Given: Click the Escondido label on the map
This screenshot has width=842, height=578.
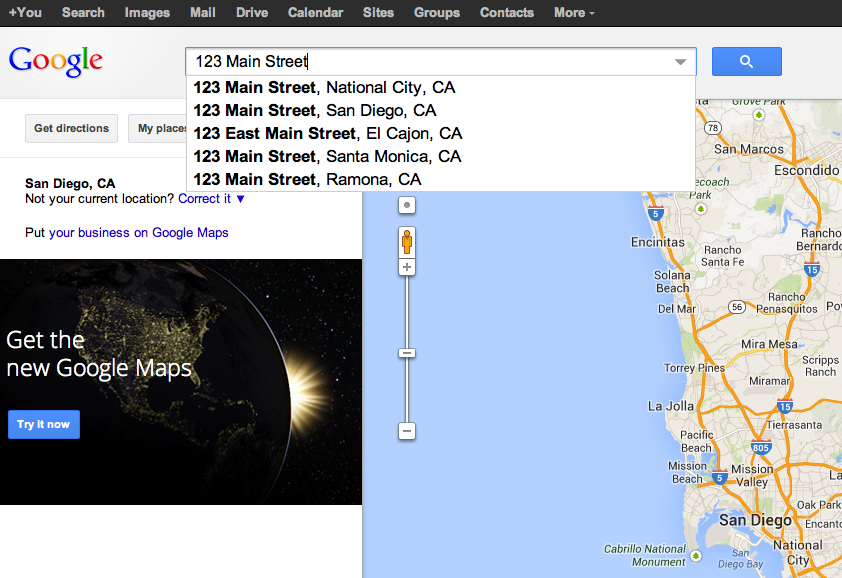Looking at the screenshot, I should click(x=806, y=170).
